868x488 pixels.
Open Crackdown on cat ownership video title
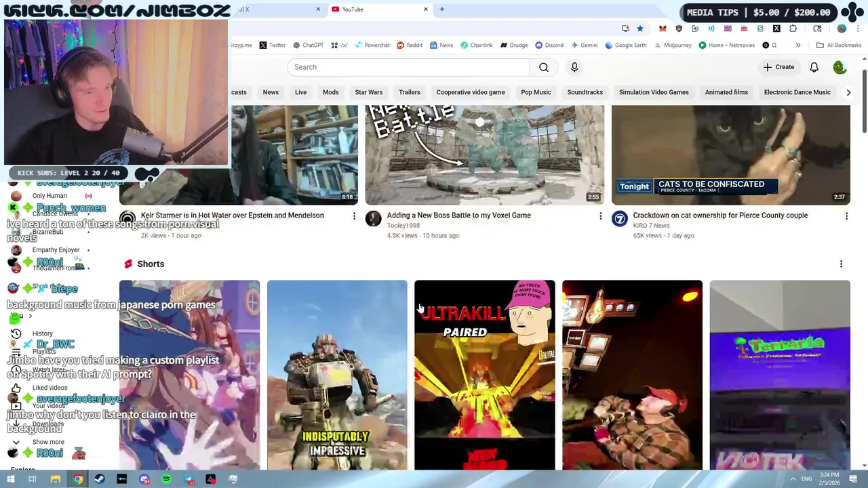(x=720, y=216)
